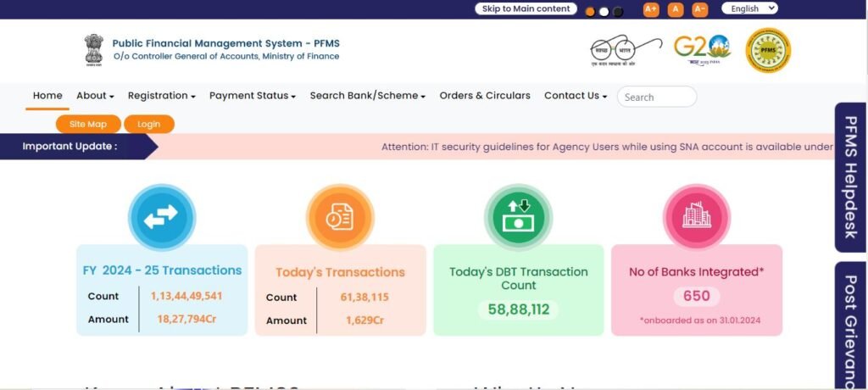Click the Skip to Main content button
This screenshot has height=390, width=868.
pos(526,8)
